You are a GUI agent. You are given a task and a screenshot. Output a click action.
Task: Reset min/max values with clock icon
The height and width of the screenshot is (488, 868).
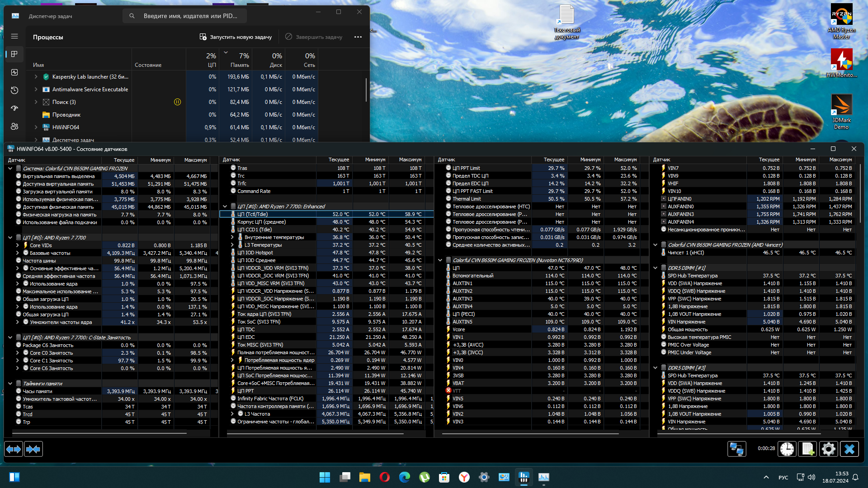tap(787, 449)
